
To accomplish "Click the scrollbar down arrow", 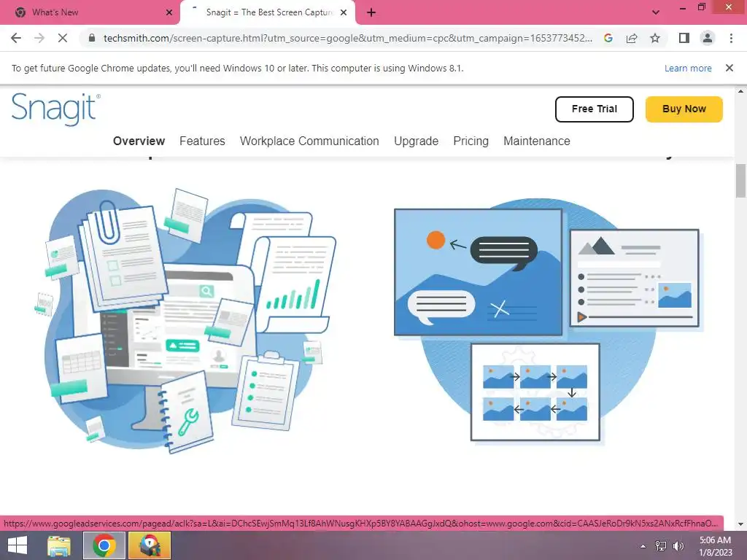I will [x=740, y=524].
